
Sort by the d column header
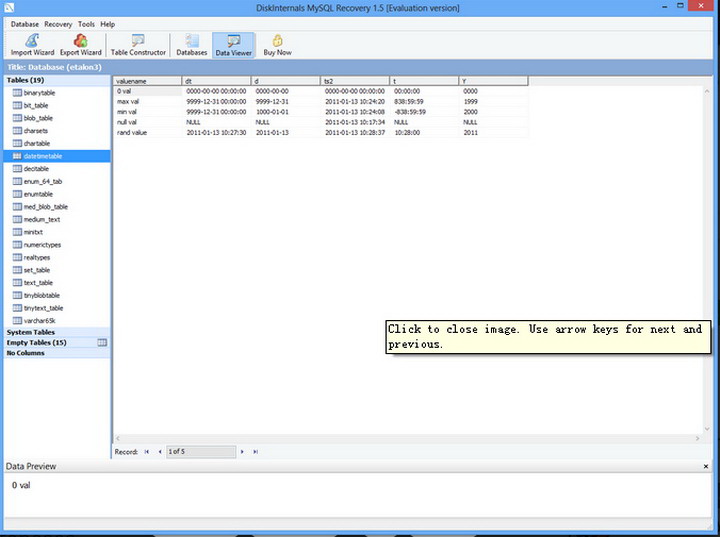click(286, 81)
